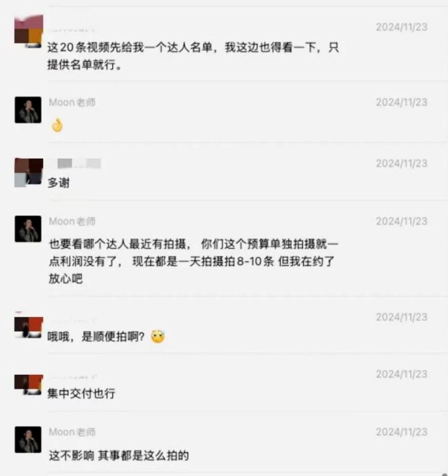Viewport: 448px width, 476px height.
Task: Click Moon老师 name above '也要看哪个达人' message
Action: click(x=72, y=221)
